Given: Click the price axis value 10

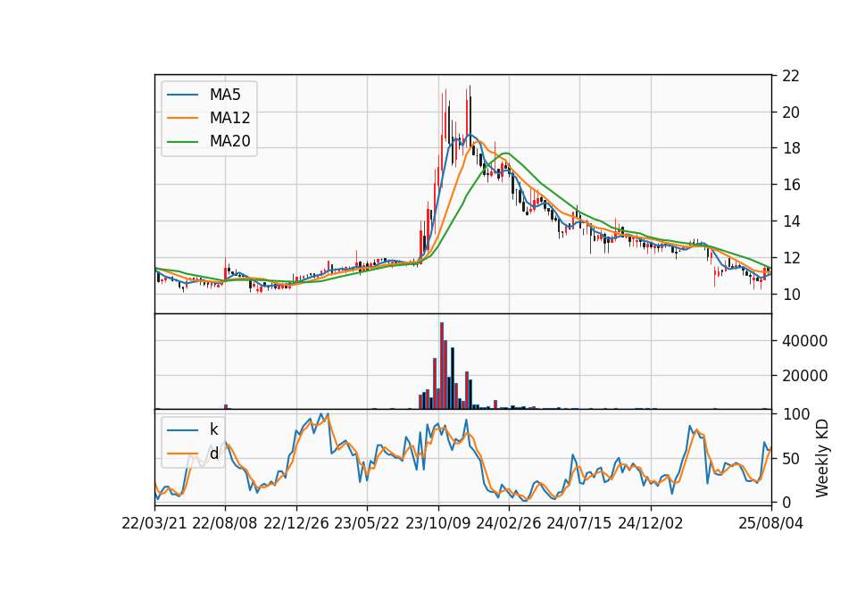Looking at the screenshot, I should [x=791, y=294].
